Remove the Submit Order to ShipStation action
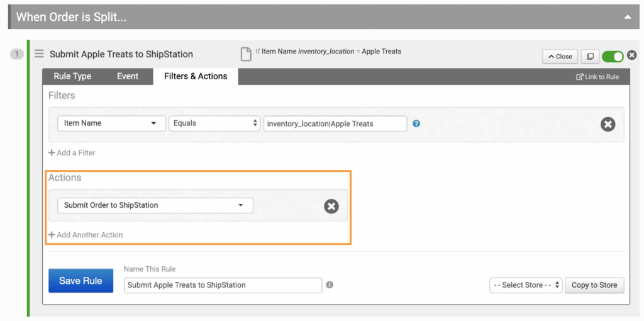 pyautogui.click(x=331, y=206)
